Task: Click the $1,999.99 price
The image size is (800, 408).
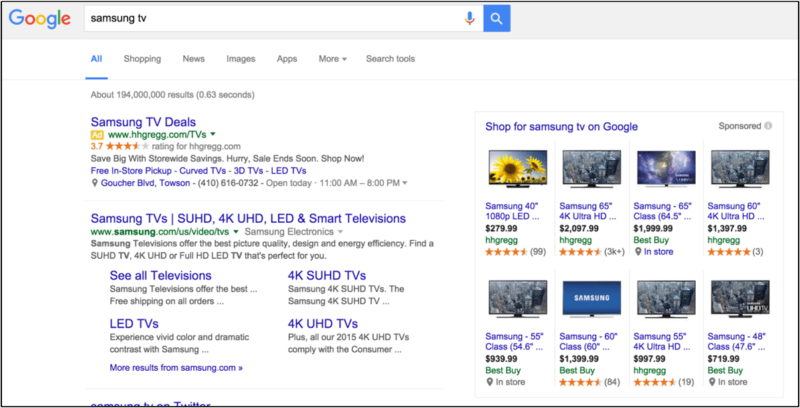Action: (653, 228)
